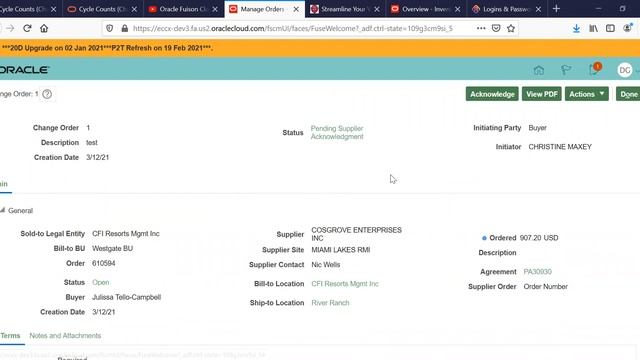View site security padlock info

(125, 28)
